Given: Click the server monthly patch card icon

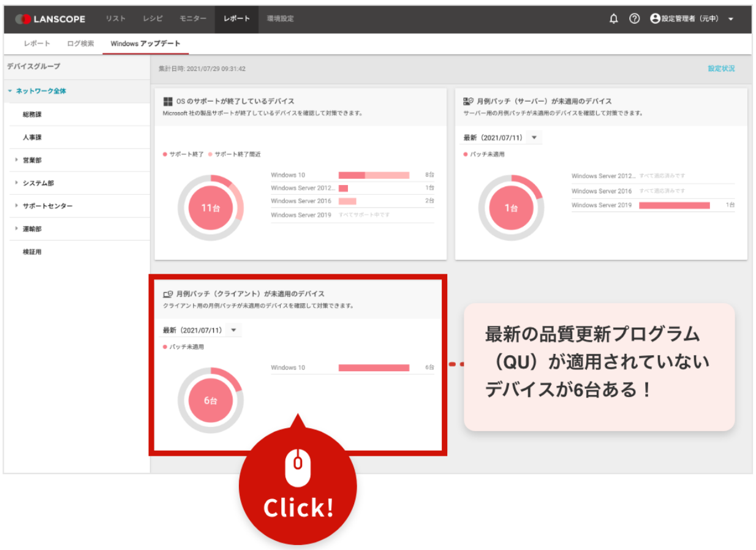Looking at the screenshot, I should tap(468, 102).
